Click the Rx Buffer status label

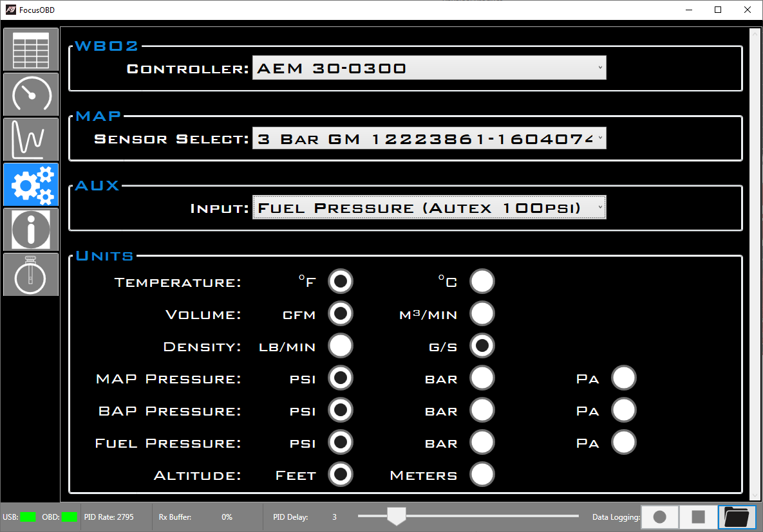coord(174,517)
